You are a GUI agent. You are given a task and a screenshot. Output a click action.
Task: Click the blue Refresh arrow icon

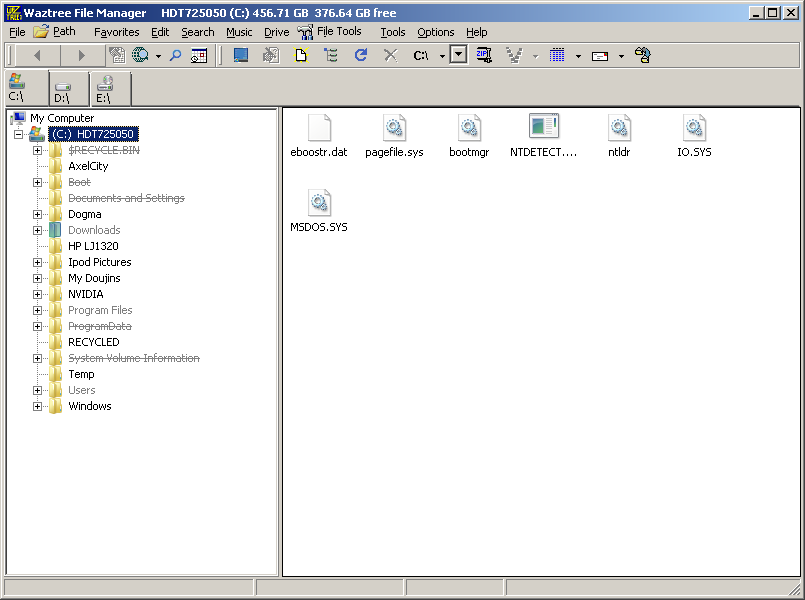tap(361, 55)
